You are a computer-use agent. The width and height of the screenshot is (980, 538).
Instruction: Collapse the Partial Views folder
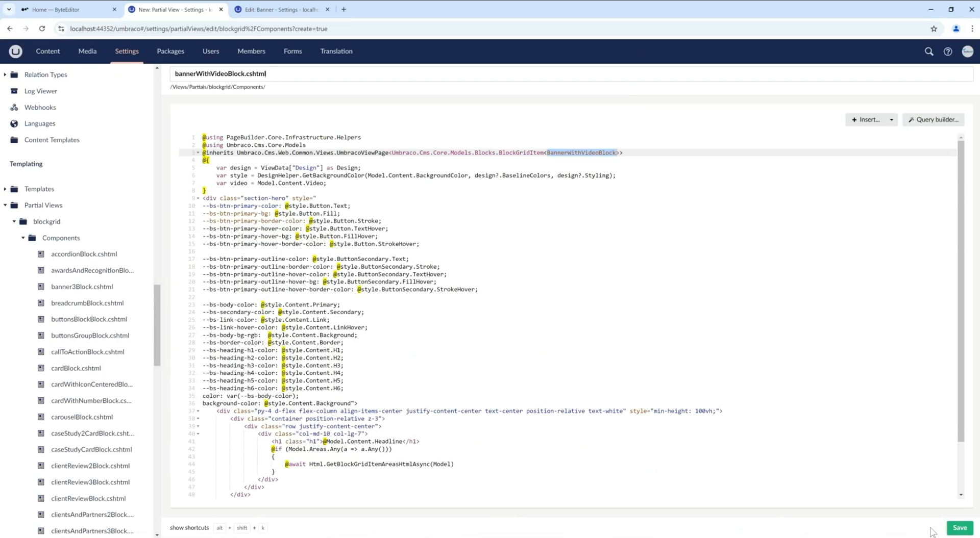click(x=5, y=205)
